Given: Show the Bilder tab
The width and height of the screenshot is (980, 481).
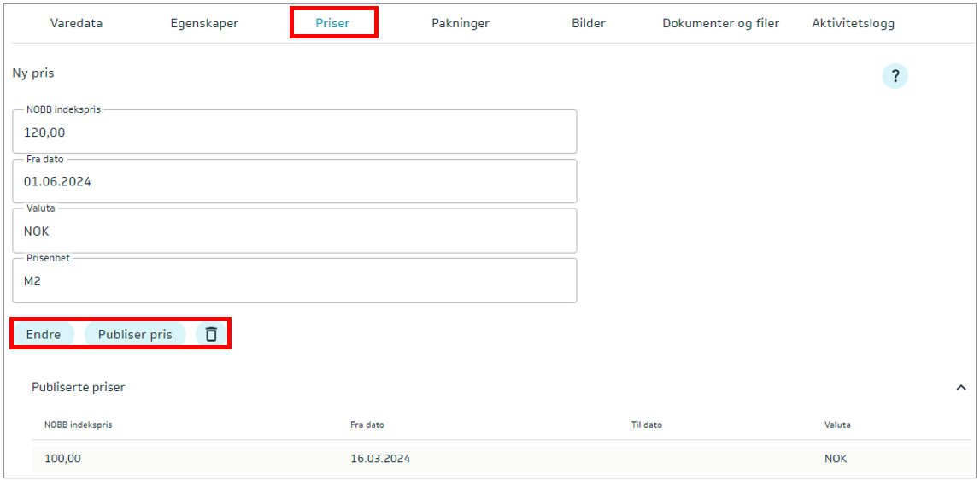Looking at the screenshot, I should click(x=588, y=23).
